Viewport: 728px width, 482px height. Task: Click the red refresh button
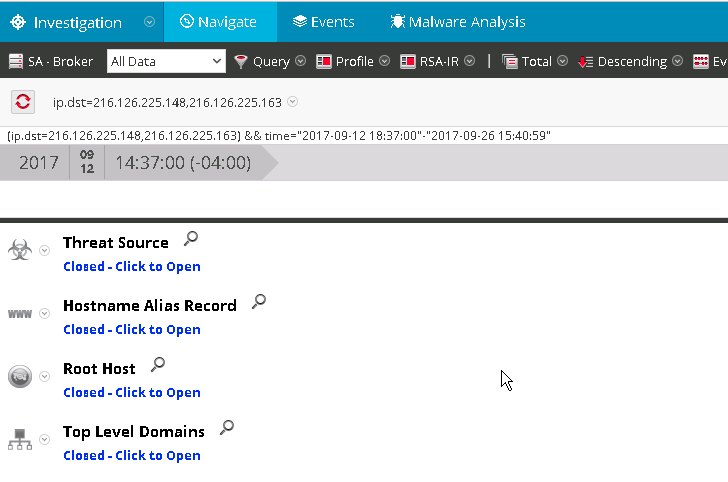tap(23, 102)
